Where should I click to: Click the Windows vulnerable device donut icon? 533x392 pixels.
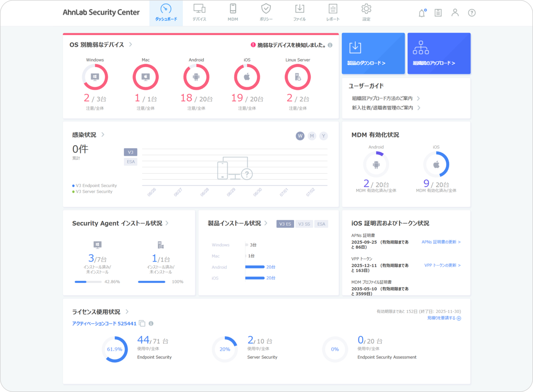point(95,77)
